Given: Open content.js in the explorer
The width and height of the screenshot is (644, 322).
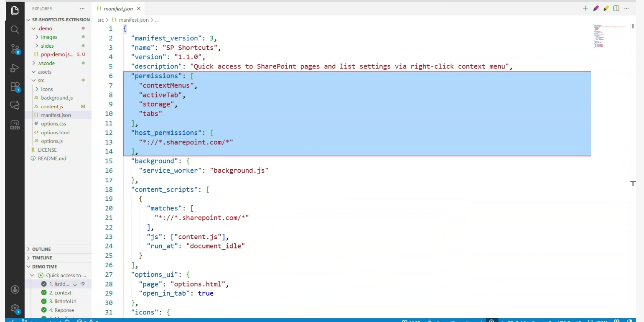Looking at the screenshot, I should point(58,107).
